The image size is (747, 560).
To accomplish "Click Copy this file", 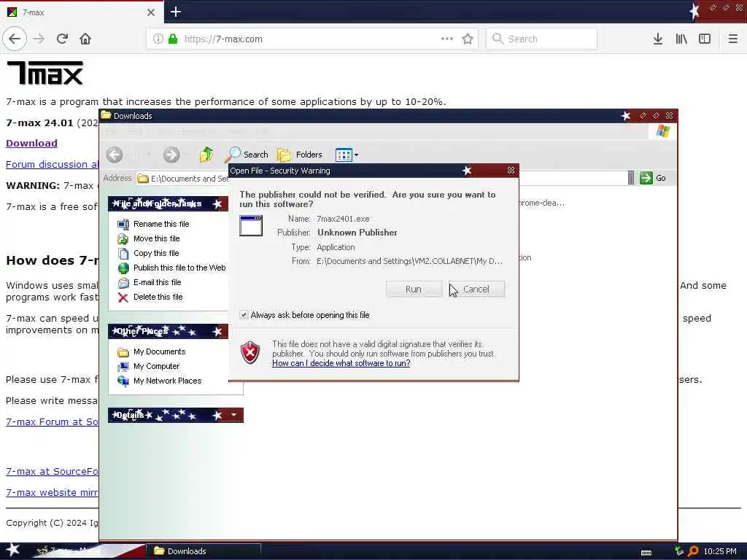I will (156, 253).
